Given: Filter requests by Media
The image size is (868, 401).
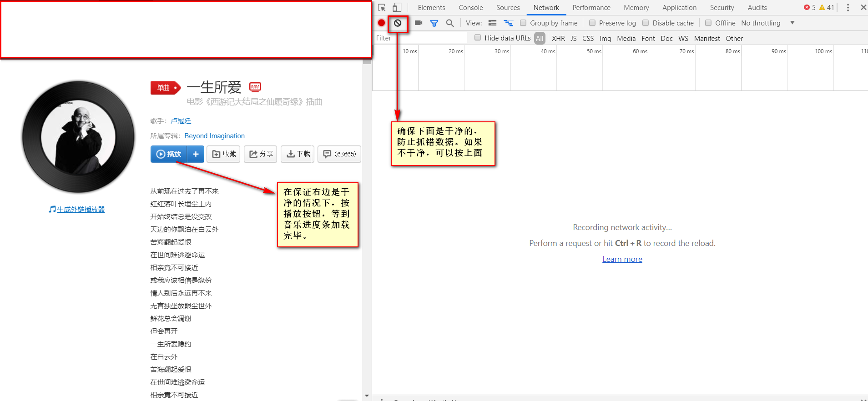Looking at the screenshot, I should click(626, 39).
